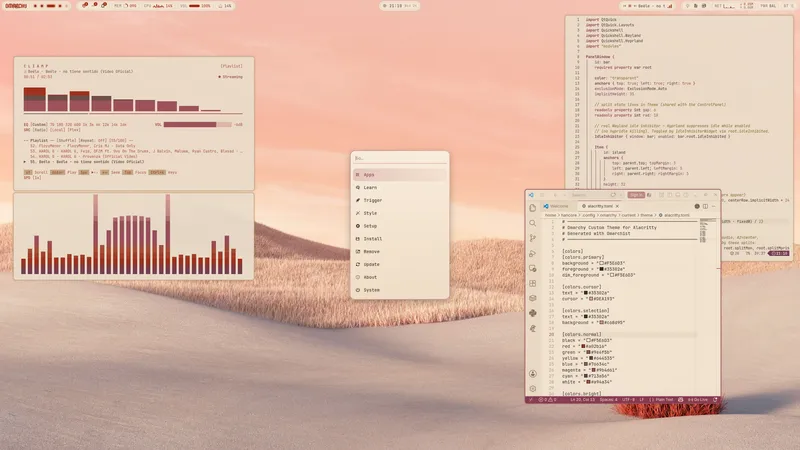Select the playing 'no tiene sentido' playlist row
The height and width of the screenshot is (450, 800).
point(84,162)
